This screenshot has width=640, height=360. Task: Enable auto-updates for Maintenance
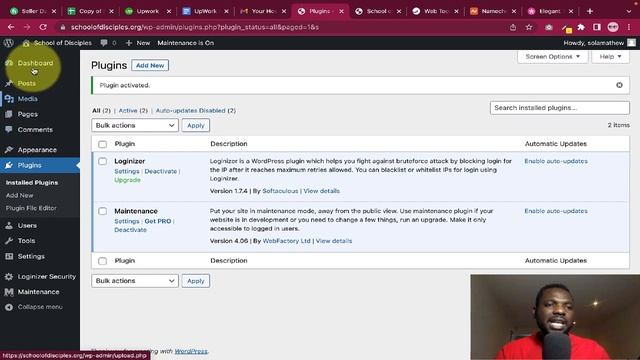point(556,211)
